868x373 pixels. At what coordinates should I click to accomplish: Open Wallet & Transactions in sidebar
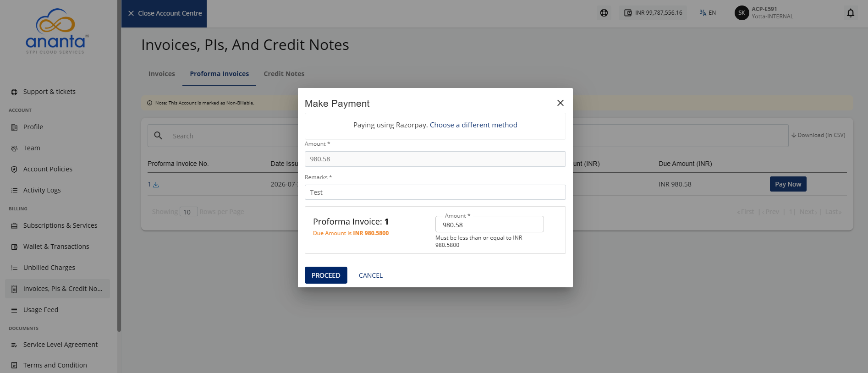pos(56,247)
